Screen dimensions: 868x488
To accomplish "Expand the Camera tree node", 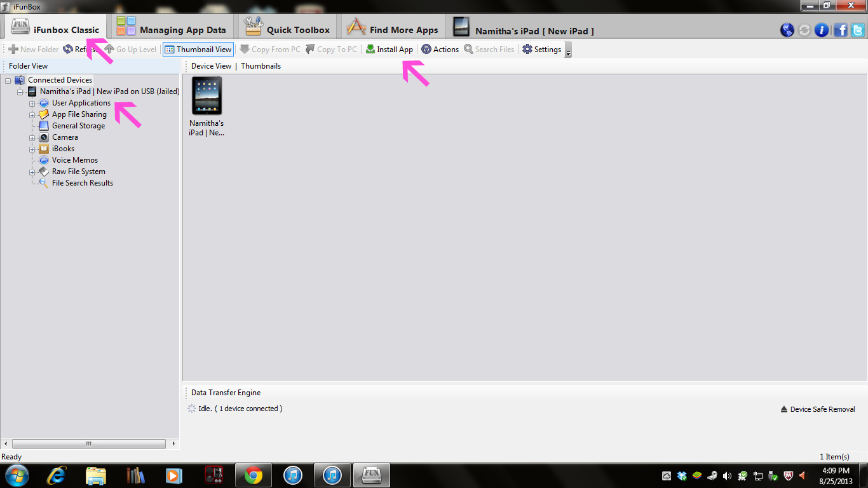I will click(32, 137).
